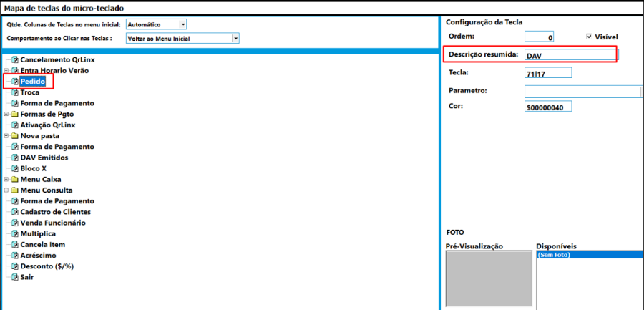
Task: Click the Ativação QrLinx key icon
Action: click(15, 125)
